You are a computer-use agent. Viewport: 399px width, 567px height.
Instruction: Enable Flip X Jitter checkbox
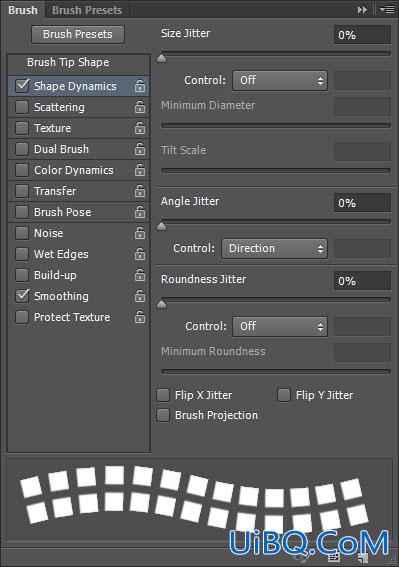click(x=163, y=395)
